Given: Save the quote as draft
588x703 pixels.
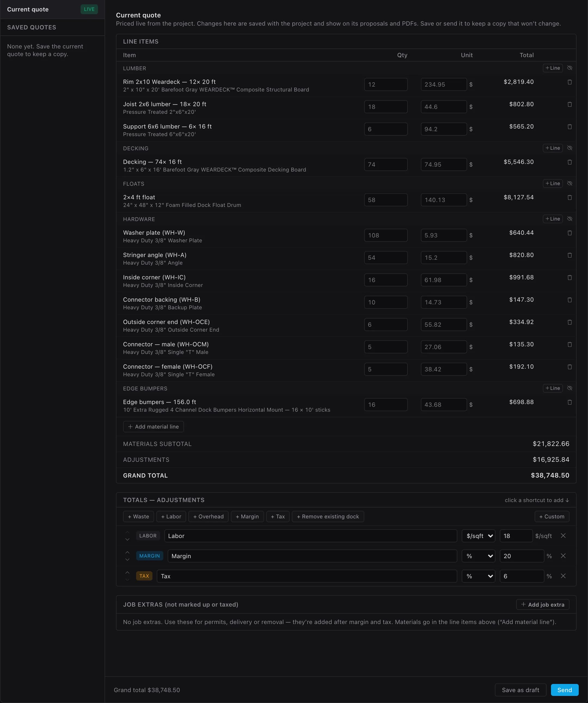Looking at the screenshot, I should [520, 690].
